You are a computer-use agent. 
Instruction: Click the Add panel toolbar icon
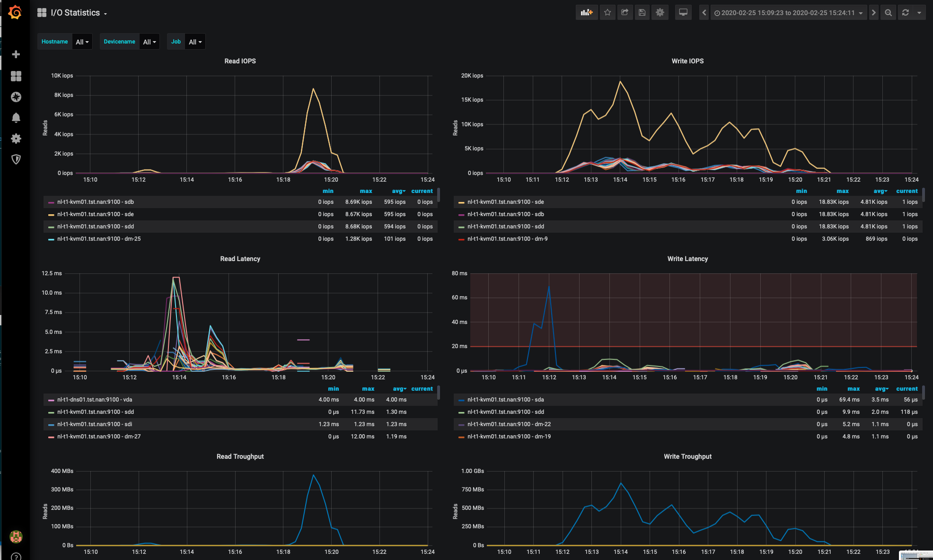click(x=587, y=13)
